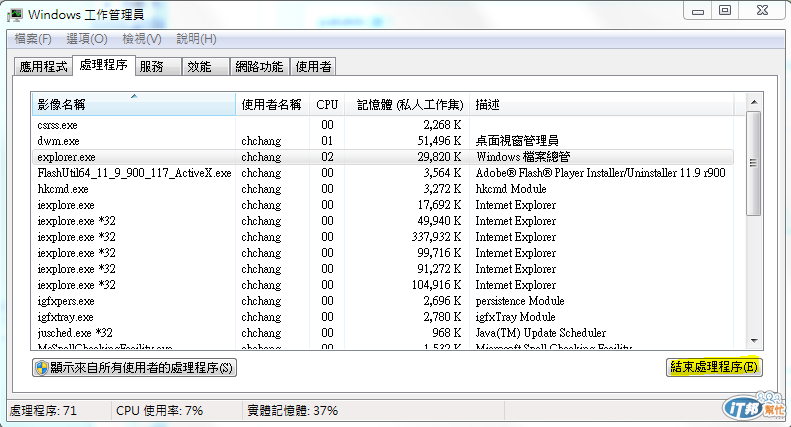The width and height of the screenshot is (791, 427).
Task: Select iexplore.exe *32 using 99,716 K
Action: pos(383,253)
